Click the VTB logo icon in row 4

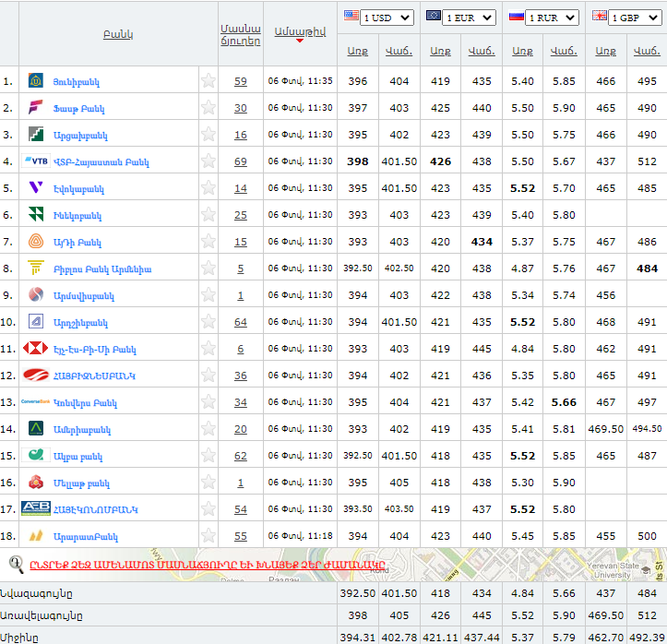pos(36,161)
